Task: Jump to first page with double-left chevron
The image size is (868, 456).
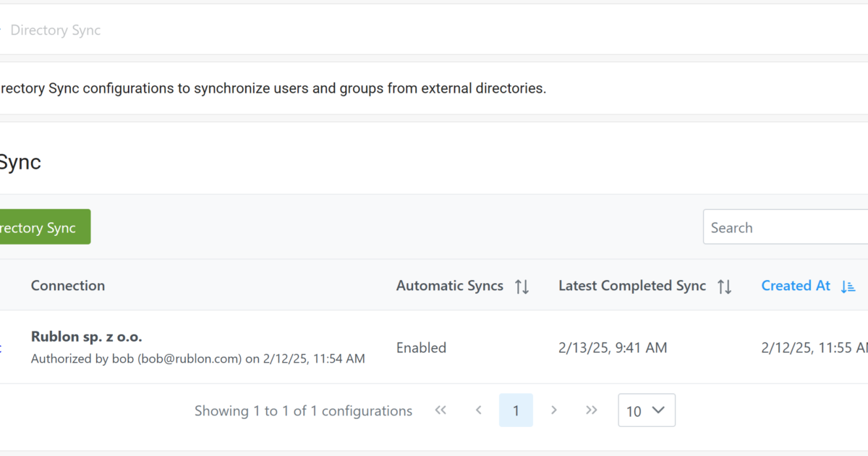Action: (441, 410)
